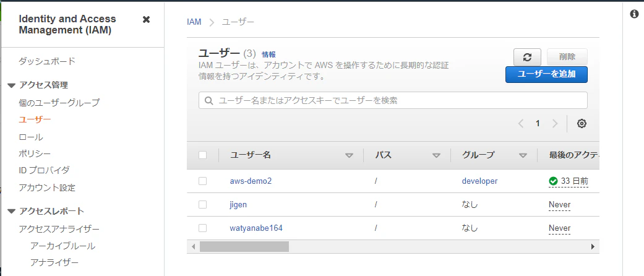
Task: Click the 削除 button
Action: click(567, 57)
